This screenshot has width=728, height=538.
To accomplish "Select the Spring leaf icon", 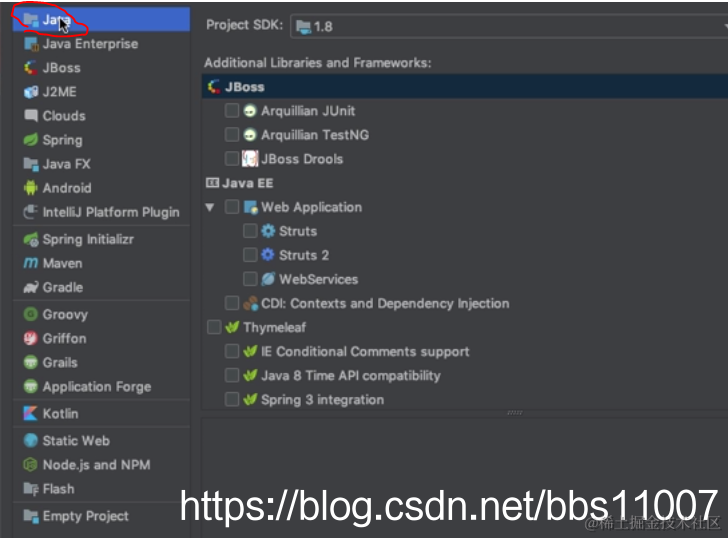I will pos(31,140).
